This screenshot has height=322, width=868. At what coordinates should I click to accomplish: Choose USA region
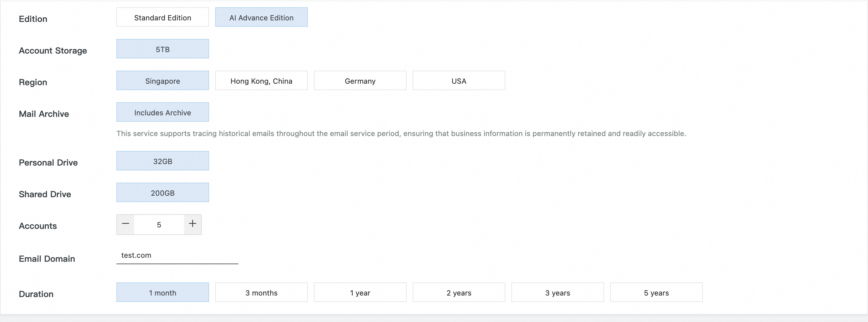(459, 81)
